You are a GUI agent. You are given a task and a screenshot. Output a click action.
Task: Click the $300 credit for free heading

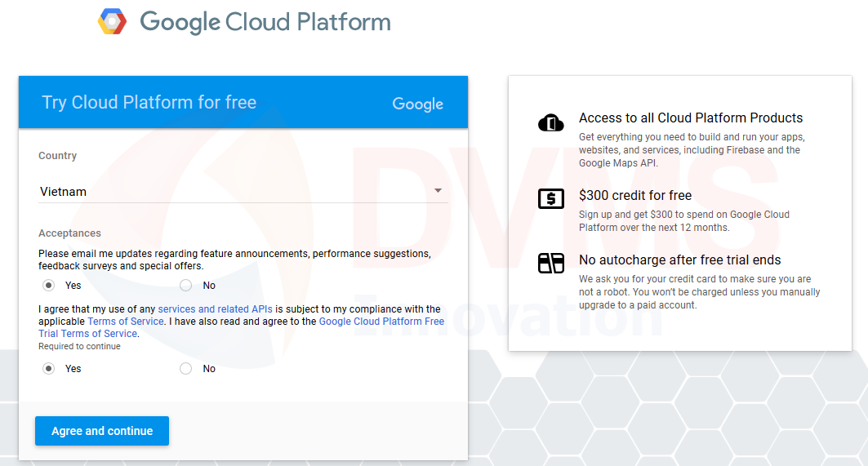tap(635, 195)
